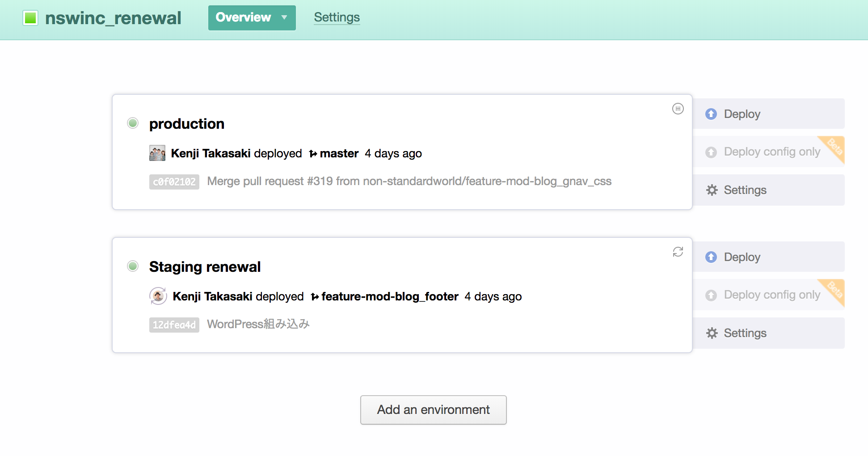The width and height of the screenshot is (868, 456).
Task: Expand the Staging renewal environment card
Action: click(205, 266)
